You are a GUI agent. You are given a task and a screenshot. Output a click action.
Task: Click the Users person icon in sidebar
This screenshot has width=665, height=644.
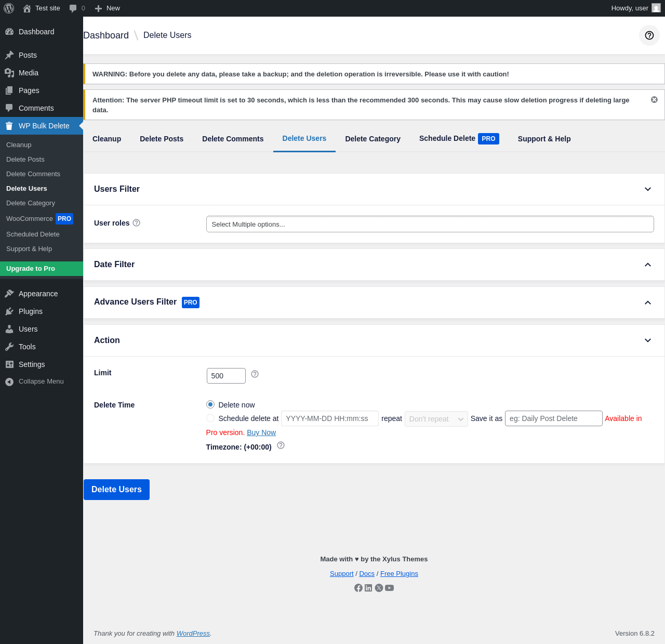[x=9, y=329]
